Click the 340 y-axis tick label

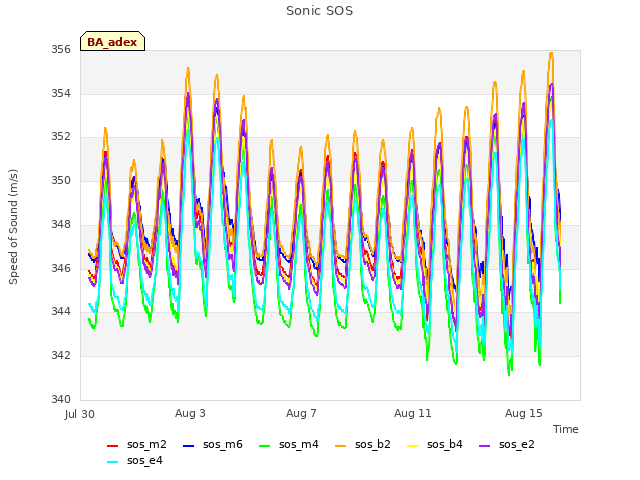61,399
